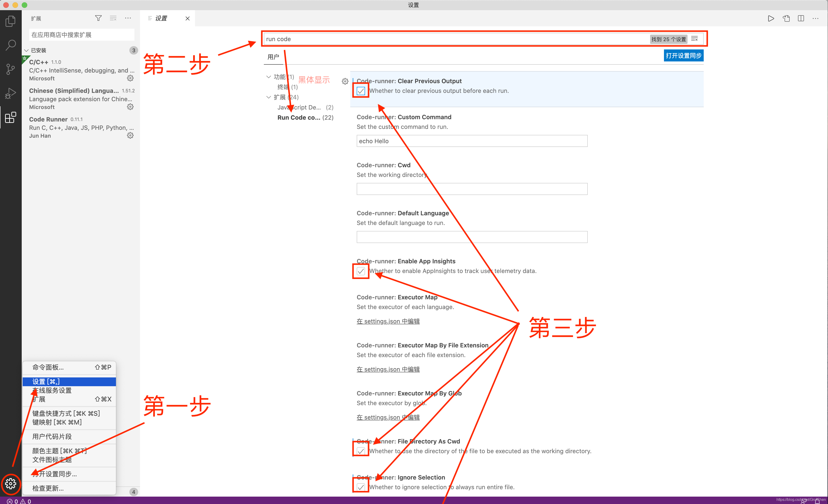Choose 键映射 from manage menu
This screenshot has height=504, width=828.
click(69, 422)
